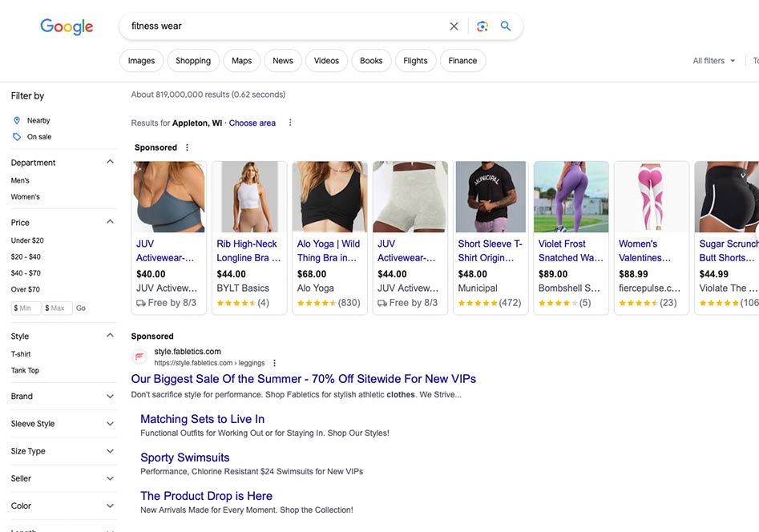Open Women's Valentines leggings product link
The image size is (759, 532).
point(644,251)
